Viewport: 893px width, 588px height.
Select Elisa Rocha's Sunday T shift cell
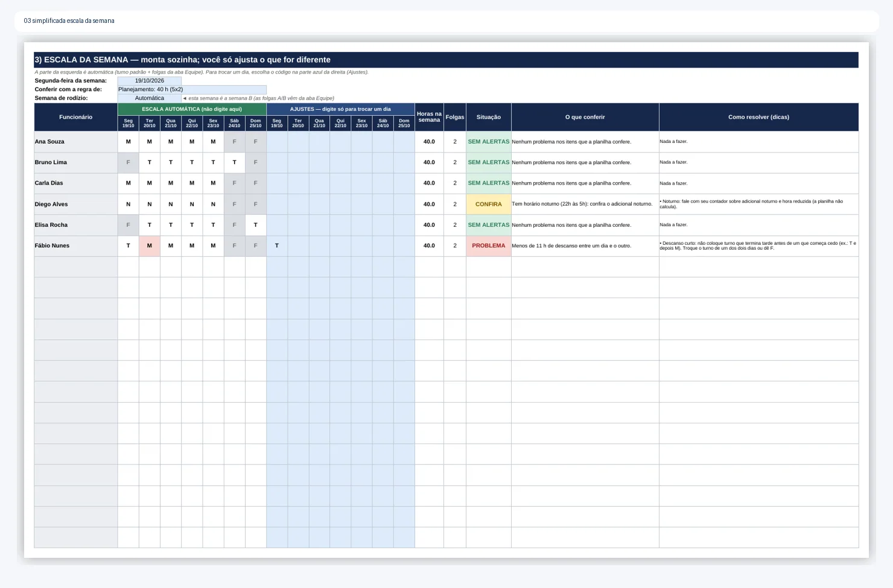pyautogui.click(x=256, y=225)
